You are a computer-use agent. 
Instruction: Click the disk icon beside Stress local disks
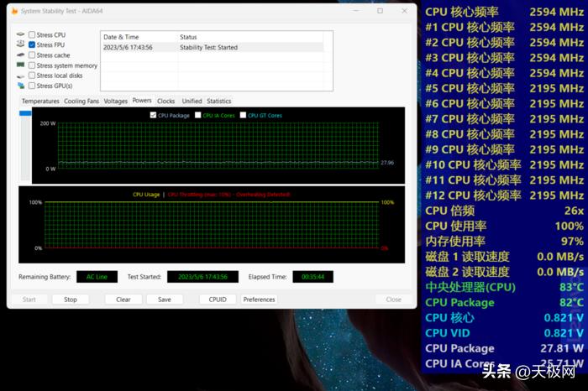coord(21,76)
